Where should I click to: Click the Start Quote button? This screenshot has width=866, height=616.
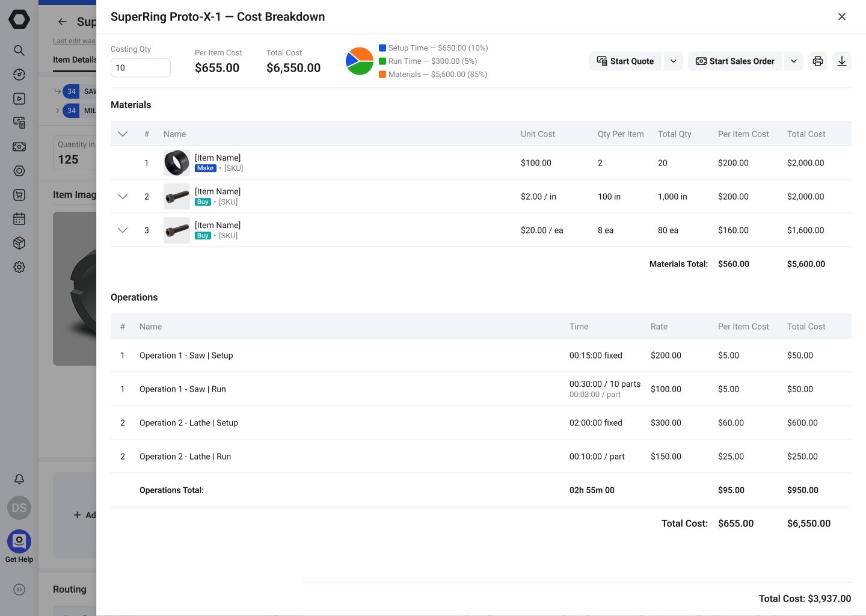click(x=625, y=61)
